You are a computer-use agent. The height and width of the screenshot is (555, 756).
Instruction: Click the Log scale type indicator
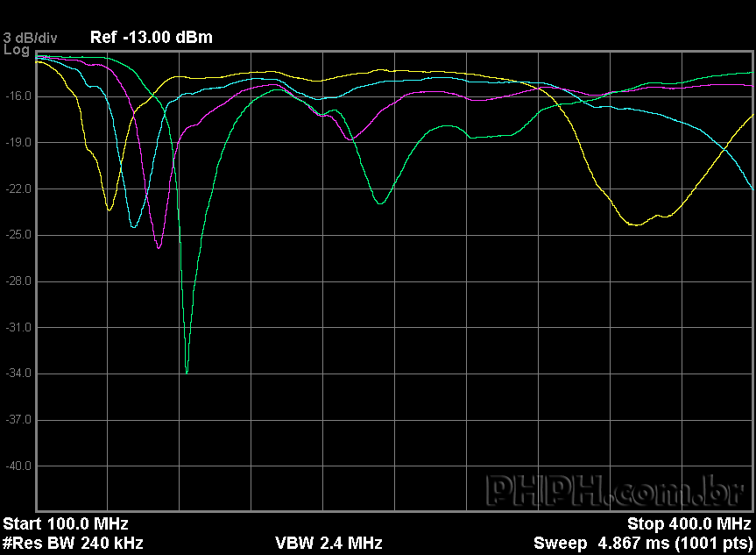[16, 50]
